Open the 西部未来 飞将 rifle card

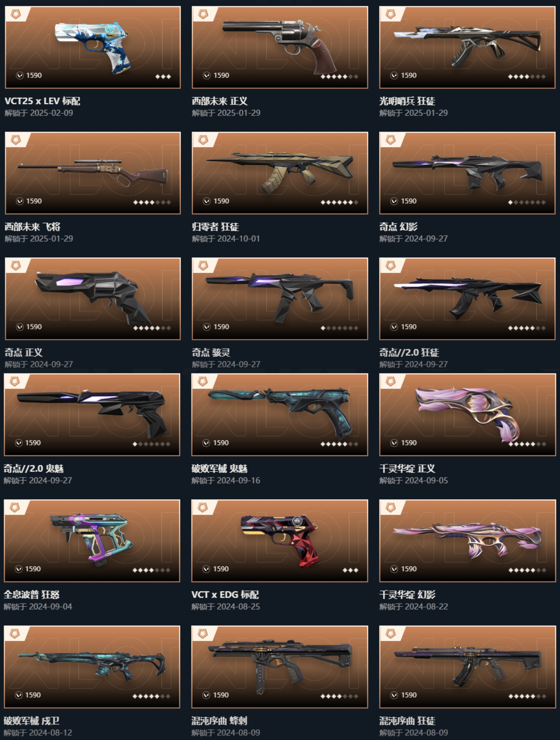pyautogui.click(x=93, y=173)
